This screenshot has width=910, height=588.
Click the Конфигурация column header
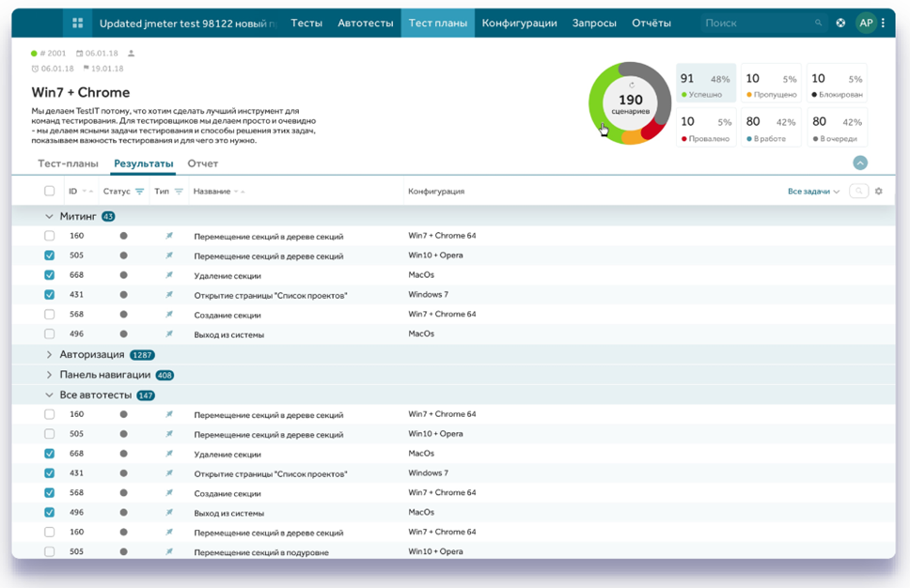(x=436, y=192)
